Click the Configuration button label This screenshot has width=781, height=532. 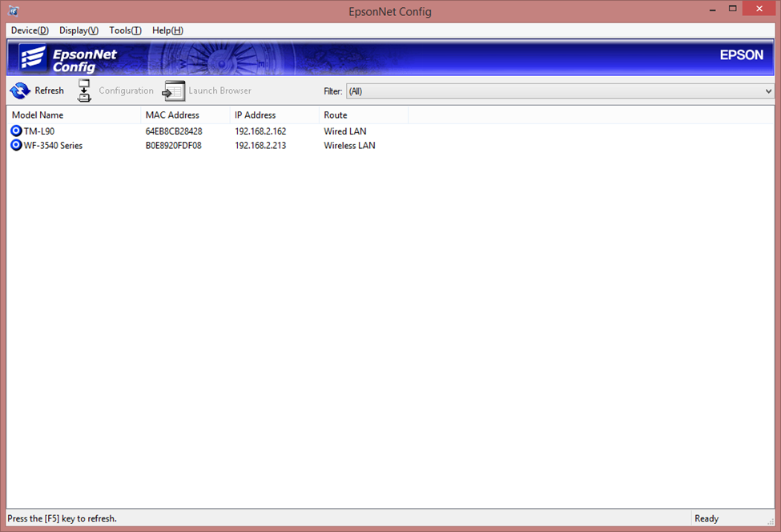(x=126, y=91)
